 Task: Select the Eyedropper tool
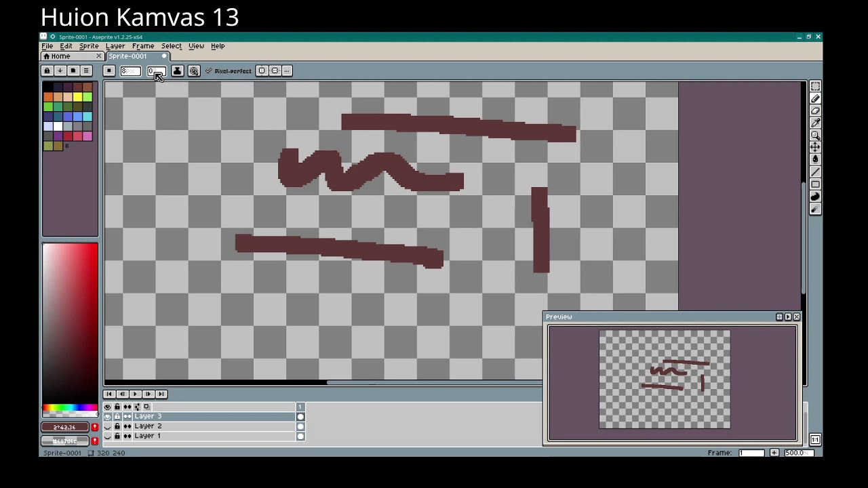click(x=815, y=123)
